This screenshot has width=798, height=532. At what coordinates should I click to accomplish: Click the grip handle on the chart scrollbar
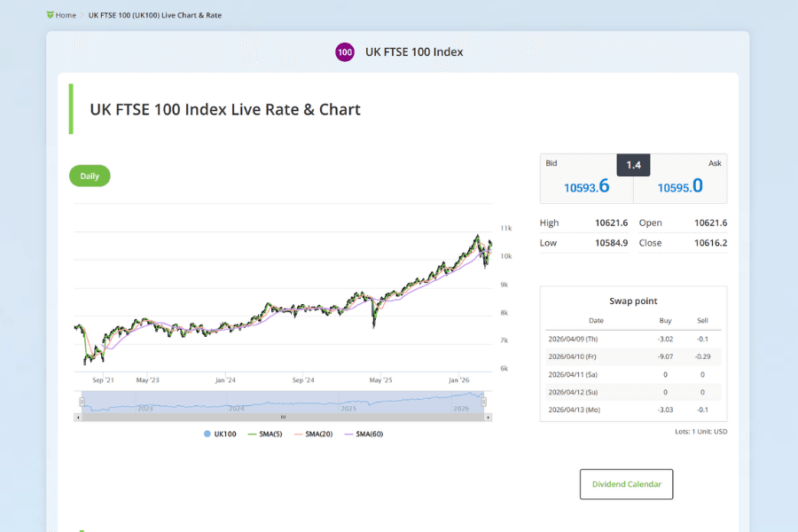pyautogui.click(x=283, y=416)
